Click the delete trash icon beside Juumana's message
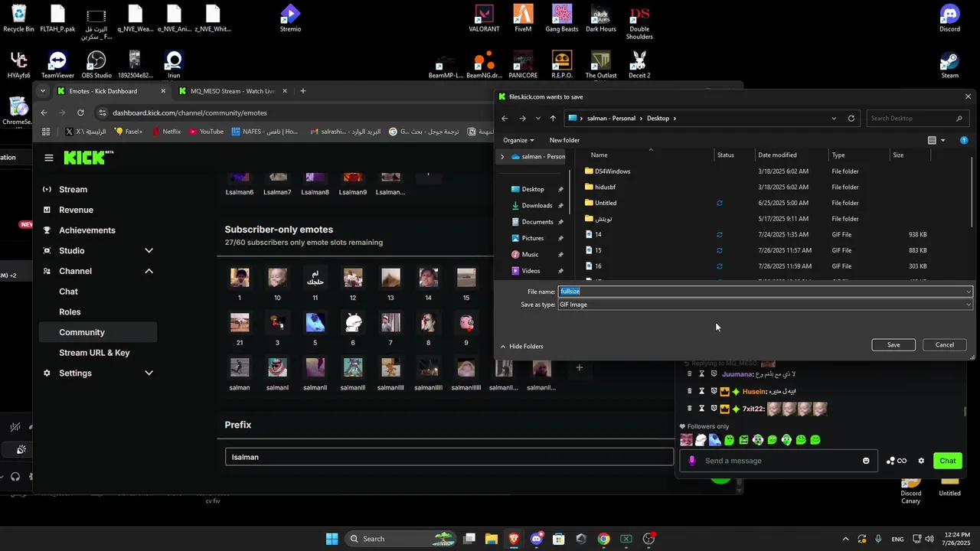Image resolution: width=980 pixels, height=551 pixels. [x=689, y=374]
